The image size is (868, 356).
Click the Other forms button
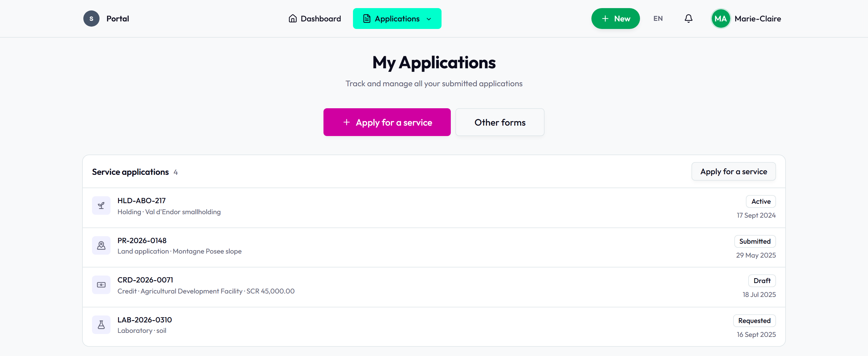[500, 122]
